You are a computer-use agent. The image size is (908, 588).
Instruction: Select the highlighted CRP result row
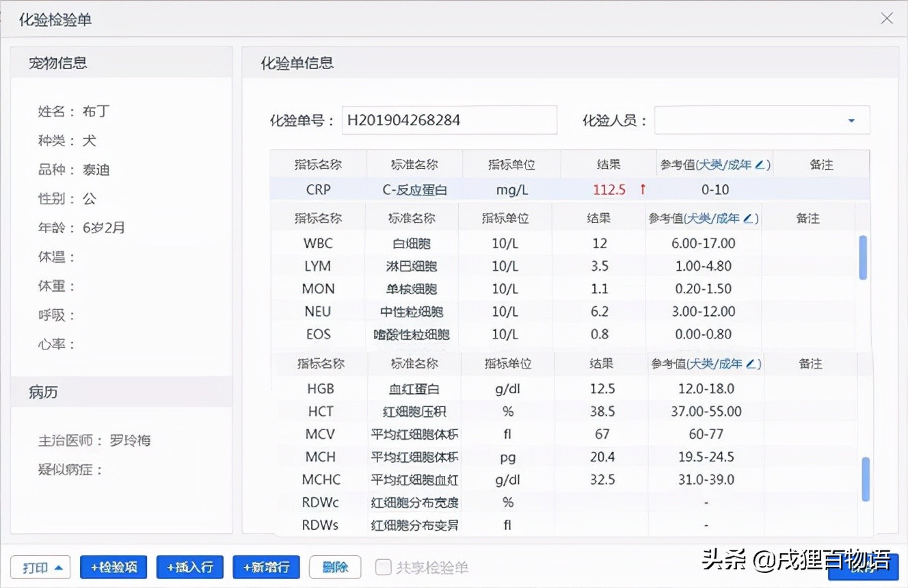pos(479,189)
